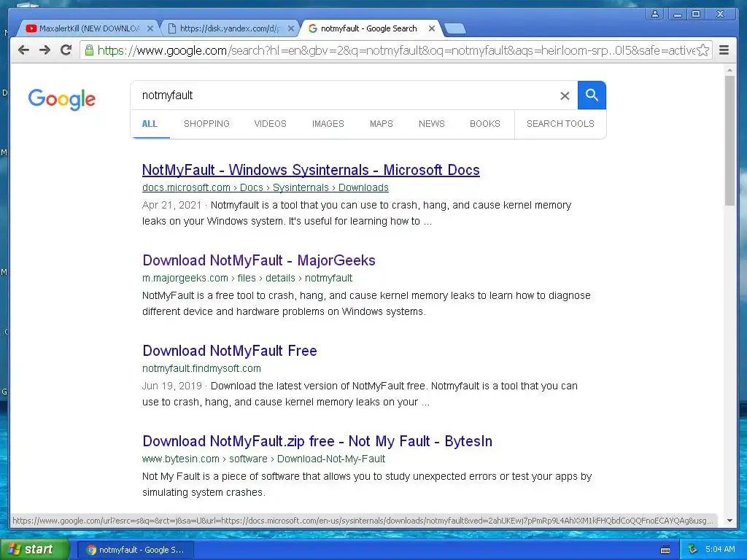Click the scrollbar down arrow
Viewport: 747px width, 560px height.
click(729, 521)
